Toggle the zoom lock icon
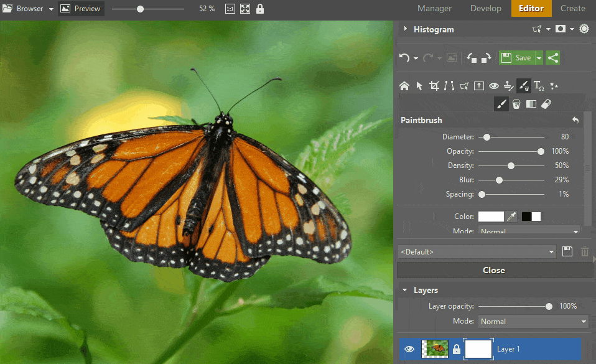 (260, 9)
